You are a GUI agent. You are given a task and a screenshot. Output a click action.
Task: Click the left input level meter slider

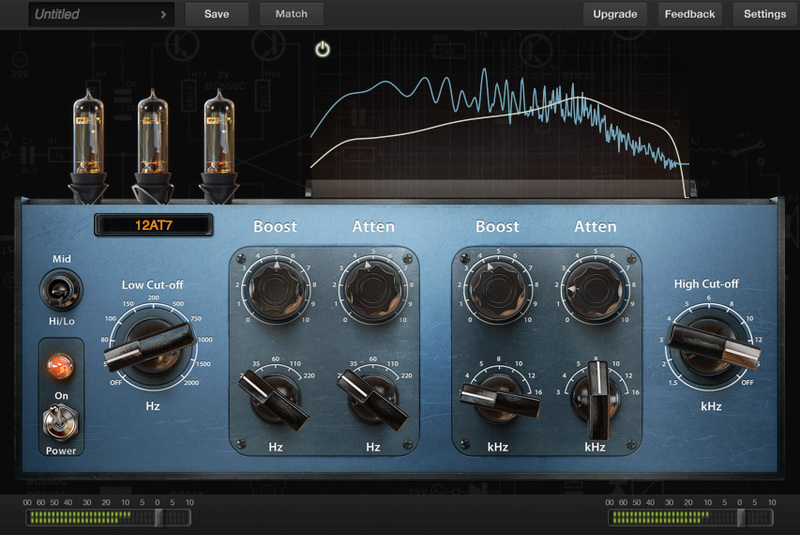point(158,516)
